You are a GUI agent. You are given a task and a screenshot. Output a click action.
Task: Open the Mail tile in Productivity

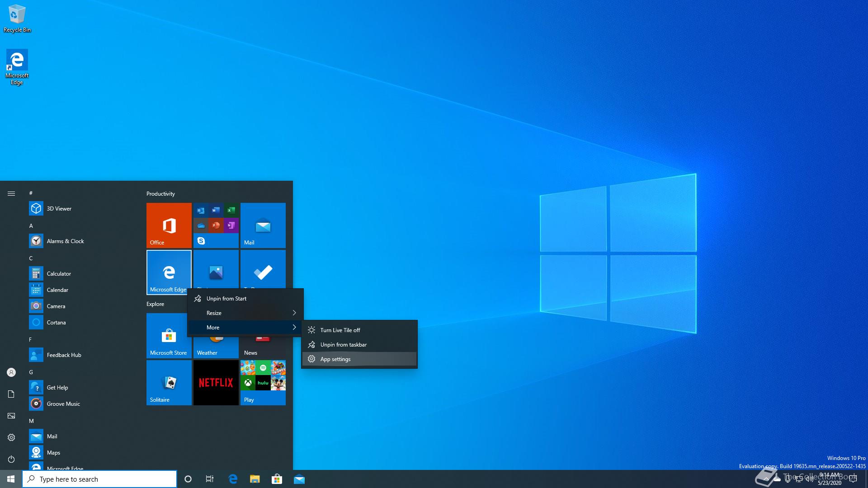pyautogui.click(x=263, y=225)
